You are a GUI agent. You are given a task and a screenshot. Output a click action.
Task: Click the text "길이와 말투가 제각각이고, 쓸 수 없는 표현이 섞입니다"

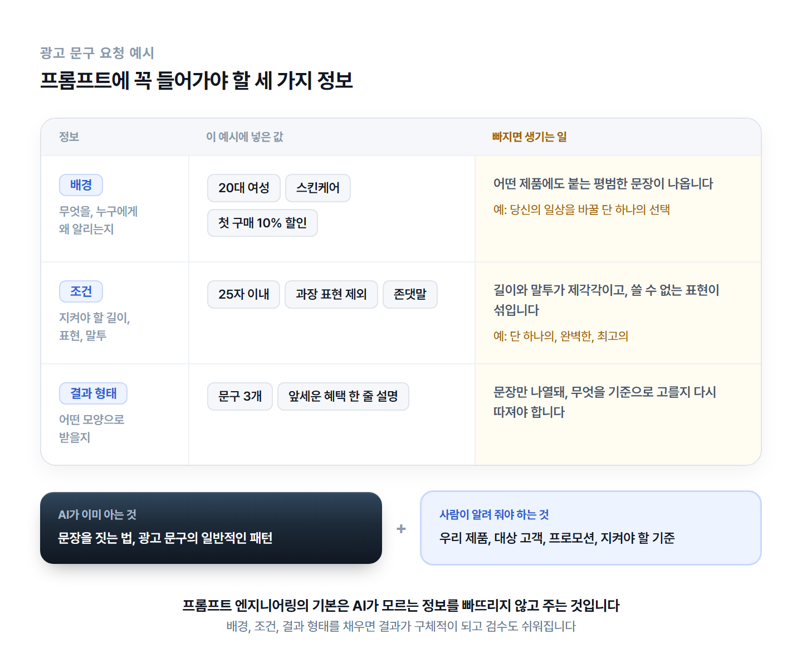coord(607,300)
